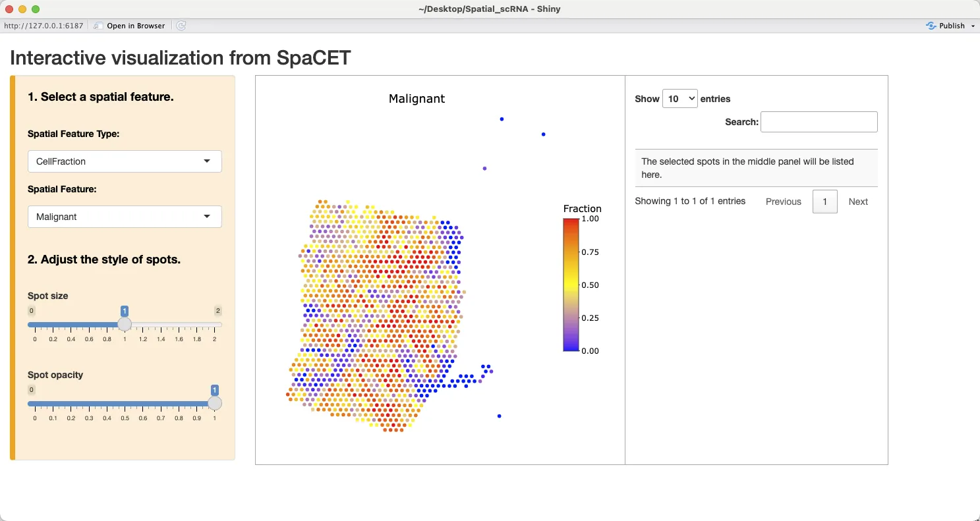This screenshot has width=980, height=521.
Task: Click the macOS yellow minimize window button
Action: (x=22, y=9)
